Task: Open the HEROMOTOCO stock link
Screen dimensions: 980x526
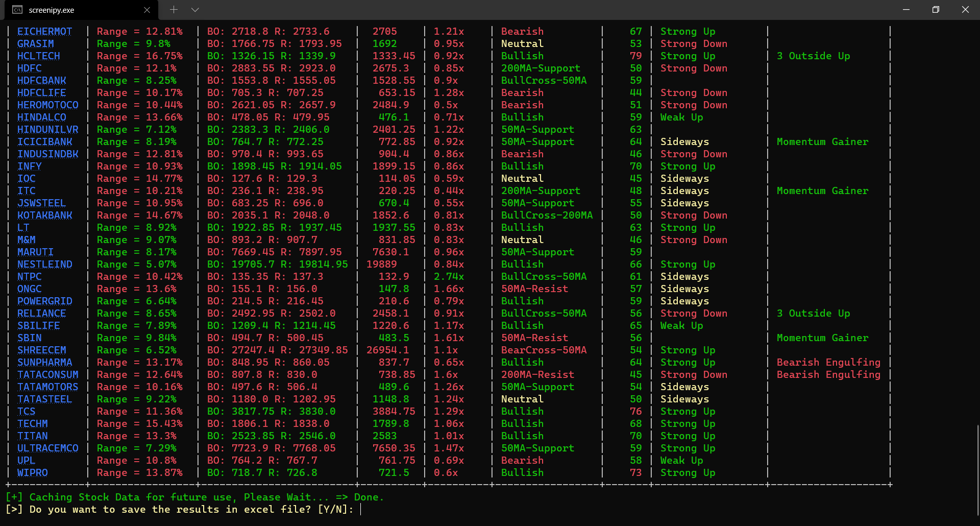Action: click(48, 105)
